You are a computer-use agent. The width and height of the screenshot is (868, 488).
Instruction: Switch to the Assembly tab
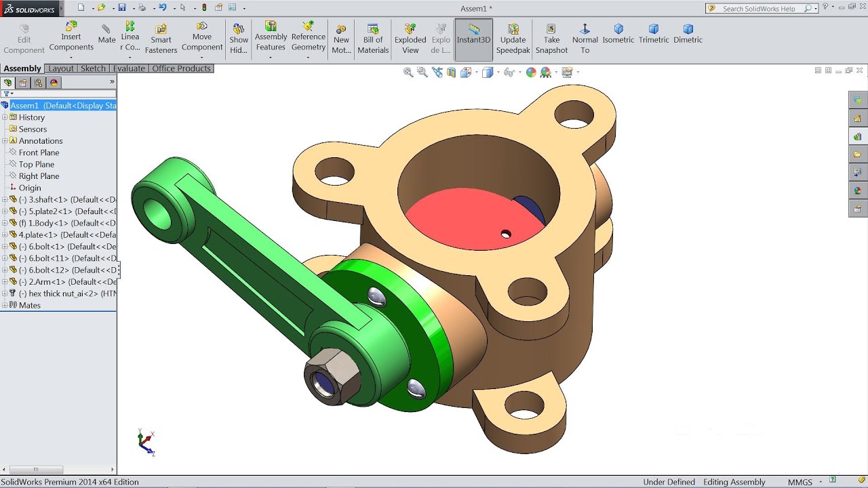tap(22, 68)
